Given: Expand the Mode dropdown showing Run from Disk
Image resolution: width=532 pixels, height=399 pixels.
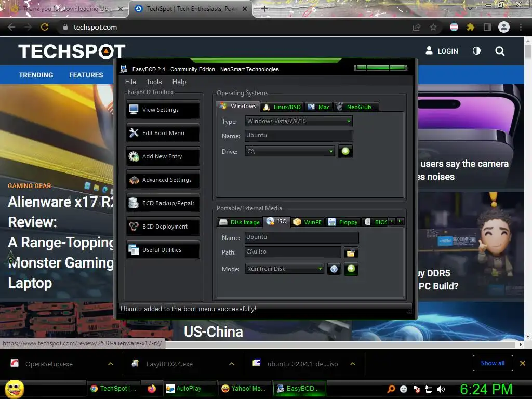Looking at the screenshot, I should click(x=284, y=269).
